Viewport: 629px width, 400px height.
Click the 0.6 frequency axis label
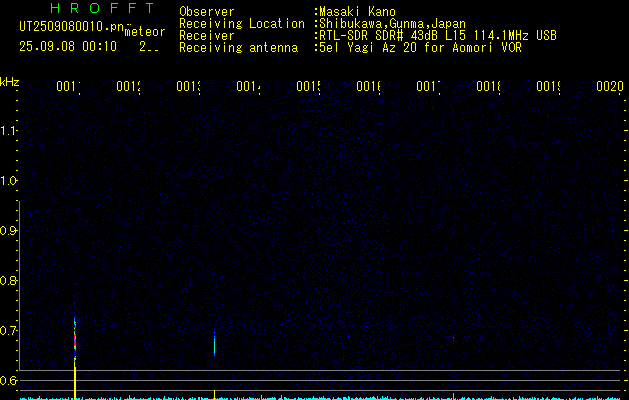[x=8, y=380]
